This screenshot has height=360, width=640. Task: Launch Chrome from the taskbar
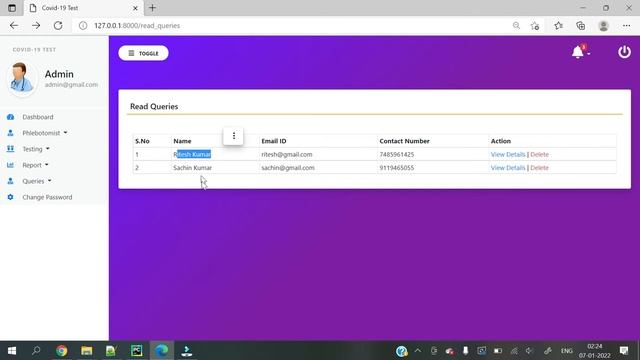tap(62, 351)
